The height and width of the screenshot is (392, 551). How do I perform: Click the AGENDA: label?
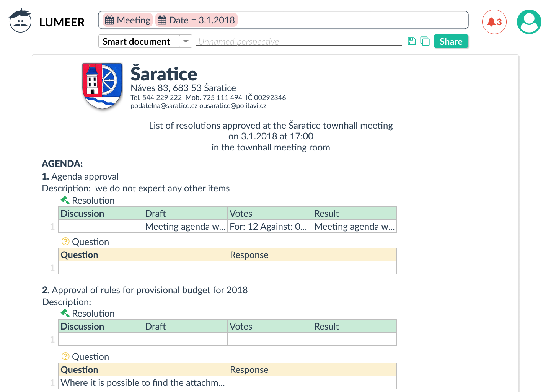[x=62, y=163]
